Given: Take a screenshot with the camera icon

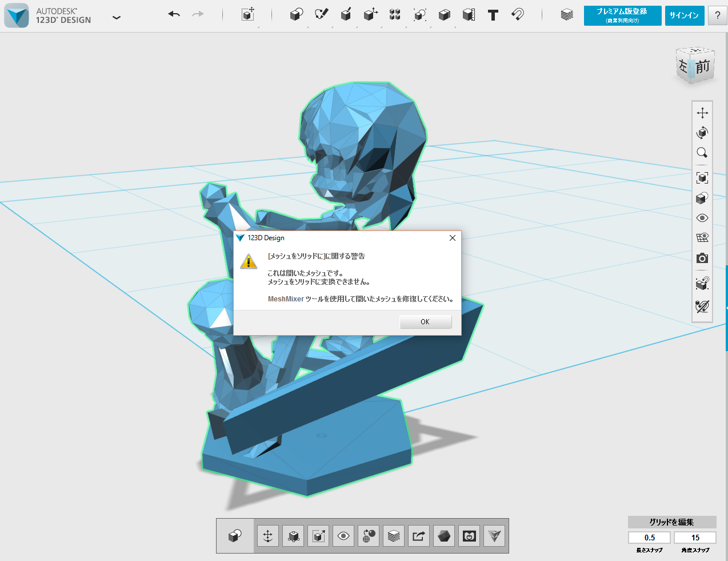Looking at the screenshot, I should [702, 258].
